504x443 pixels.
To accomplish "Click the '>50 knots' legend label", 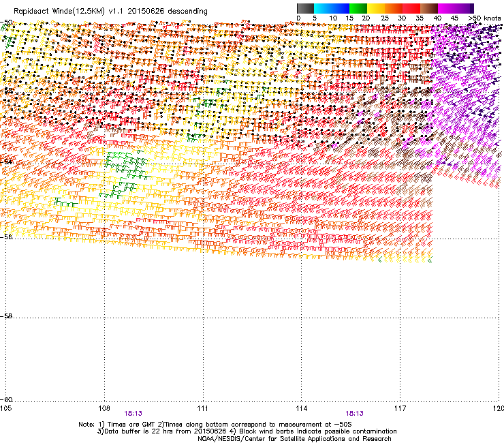I will [x=484, y=18].
